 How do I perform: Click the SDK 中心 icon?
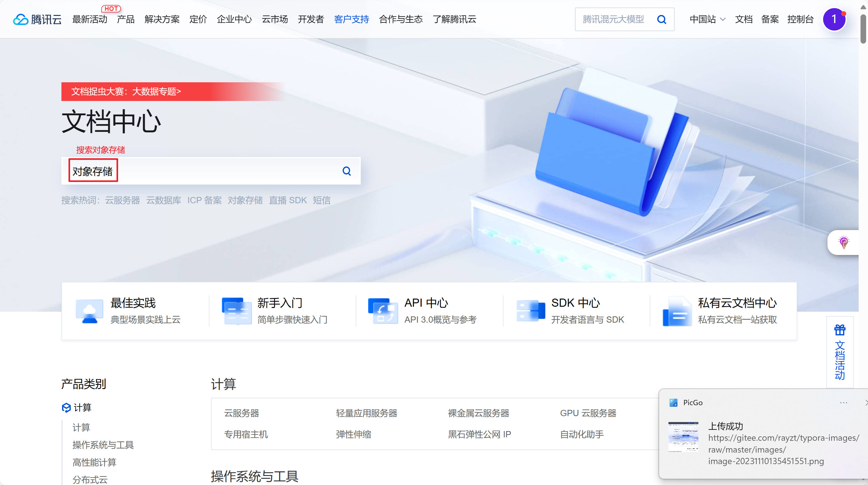[x=530, y=311]
